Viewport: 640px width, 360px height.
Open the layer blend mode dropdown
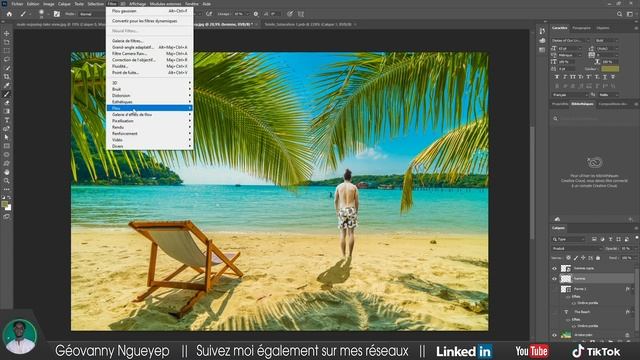tap(577, 248)
